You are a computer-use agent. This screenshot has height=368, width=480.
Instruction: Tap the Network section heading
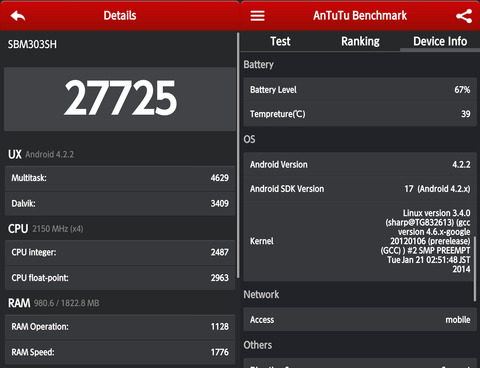click(x=261, y=294)
